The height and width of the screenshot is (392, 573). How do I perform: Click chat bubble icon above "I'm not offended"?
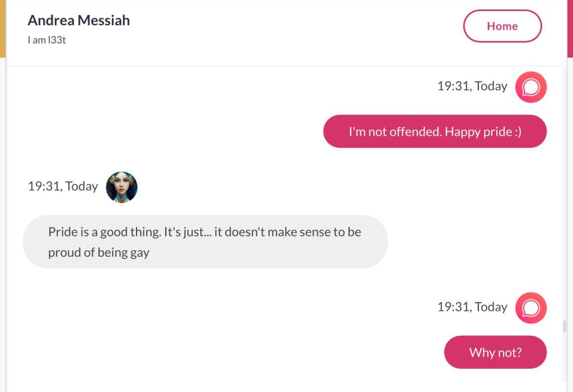tap(530, 87)
